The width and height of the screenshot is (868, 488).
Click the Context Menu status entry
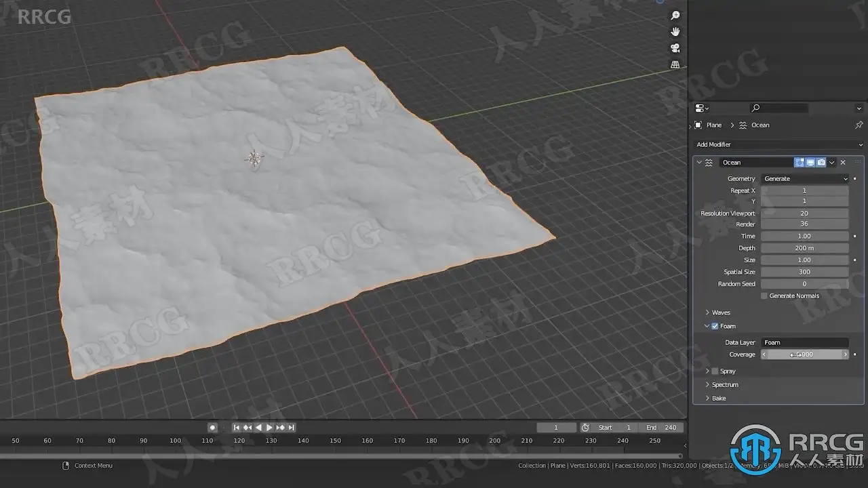coord(93,466)
